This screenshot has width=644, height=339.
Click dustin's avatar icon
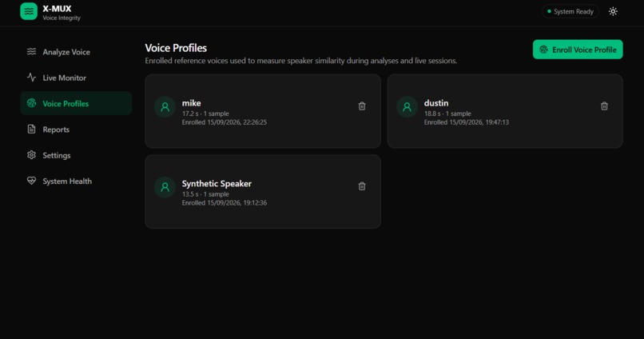pos(407,107)
